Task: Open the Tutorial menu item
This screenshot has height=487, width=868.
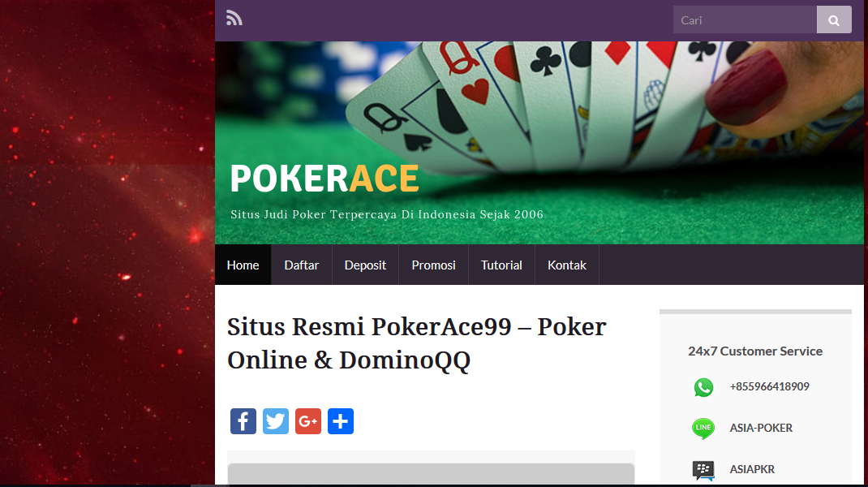Action: pos(501,265)
